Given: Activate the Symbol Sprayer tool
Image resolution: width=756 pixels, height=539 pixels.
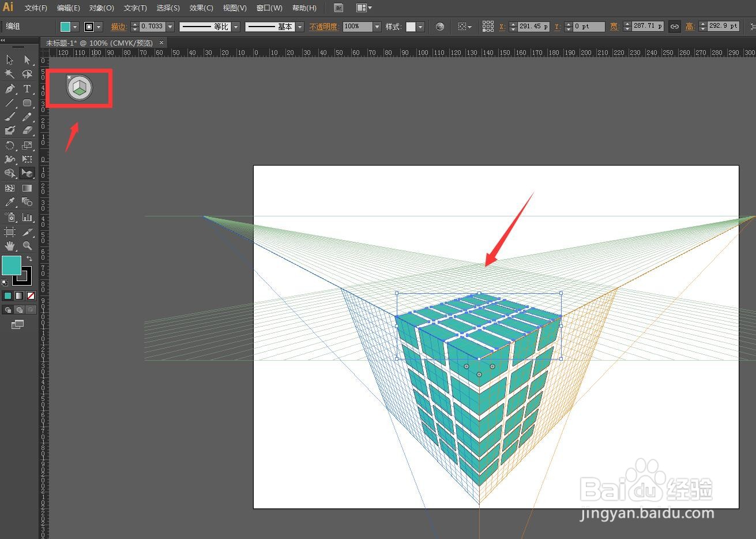Looking at the screenshot, I should click(x=10, y=218).
